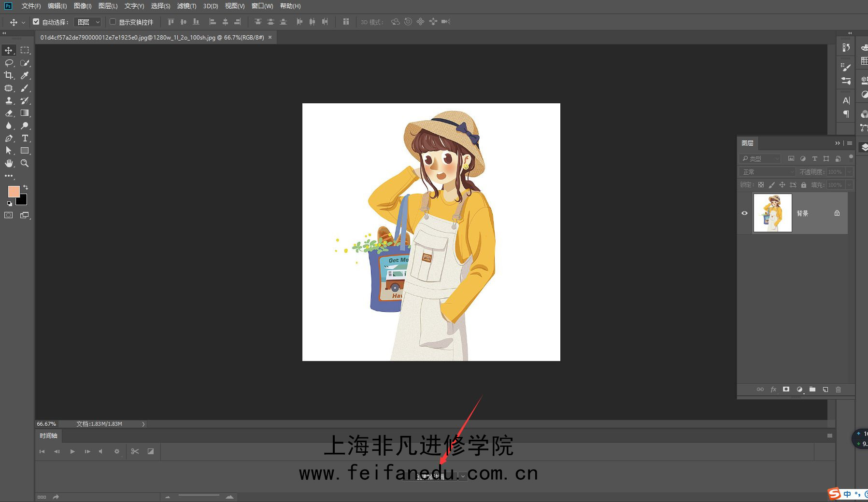This screenshot has height=502, width=868.
Task: Select the 时间轴 timeline tab
Action: (48, 435)
